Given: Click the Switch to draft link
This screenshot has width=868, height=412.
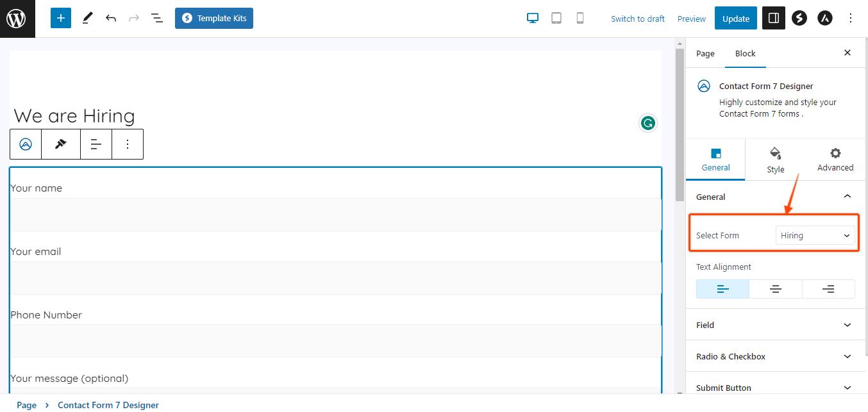Looking at the screenshot, I should point(637,19).
